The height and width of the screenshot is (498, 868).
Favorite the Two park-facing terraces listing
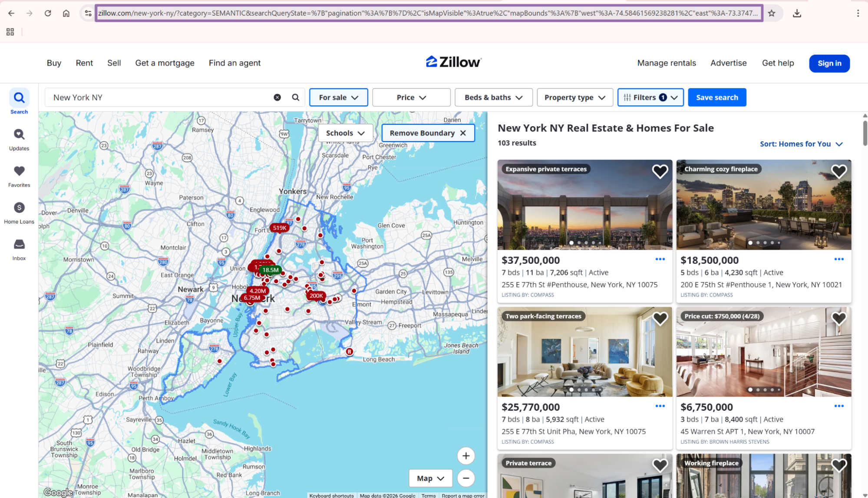coord(660,318)
